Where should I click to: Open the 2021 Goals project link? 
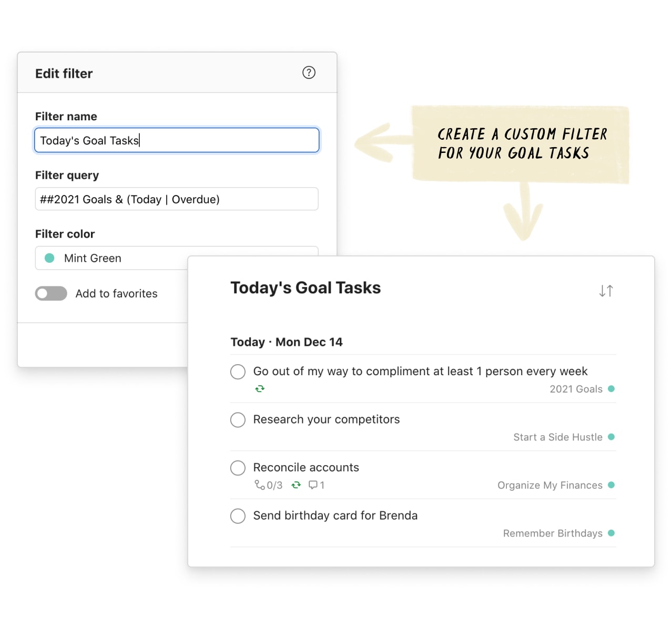point(576,389)
